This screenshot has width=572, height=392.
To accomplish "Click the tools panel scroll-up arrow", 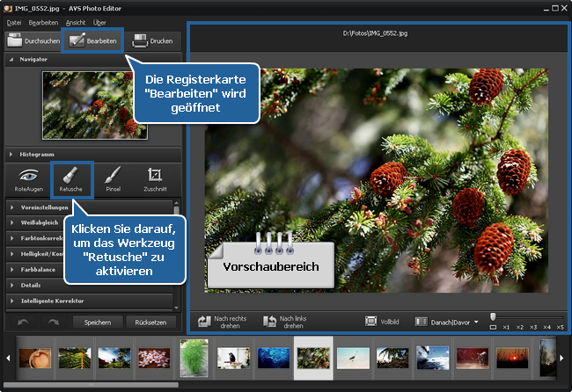I will pos(177,203).
